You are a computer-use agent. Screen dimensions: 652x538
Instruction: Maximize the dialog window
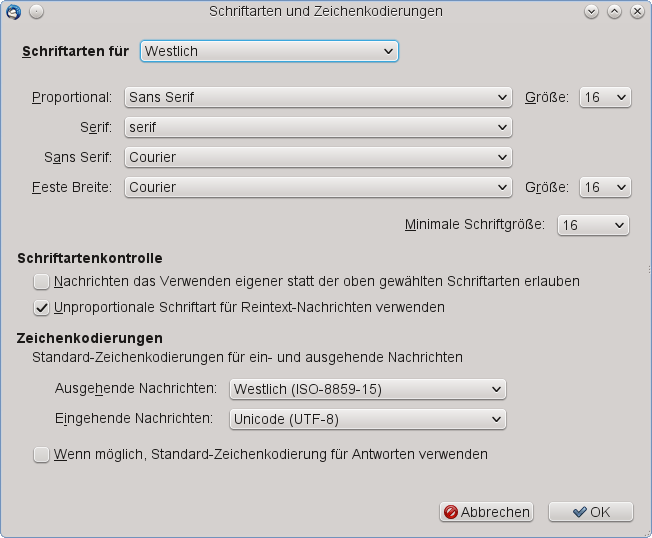(614, 11)
